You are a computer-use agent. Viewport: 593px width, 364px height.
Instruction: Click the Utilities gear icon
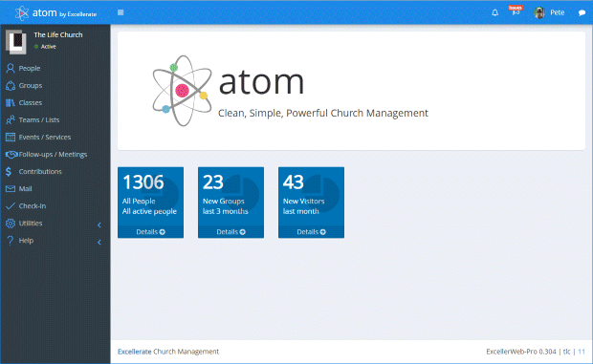click(x=11, y=224)
